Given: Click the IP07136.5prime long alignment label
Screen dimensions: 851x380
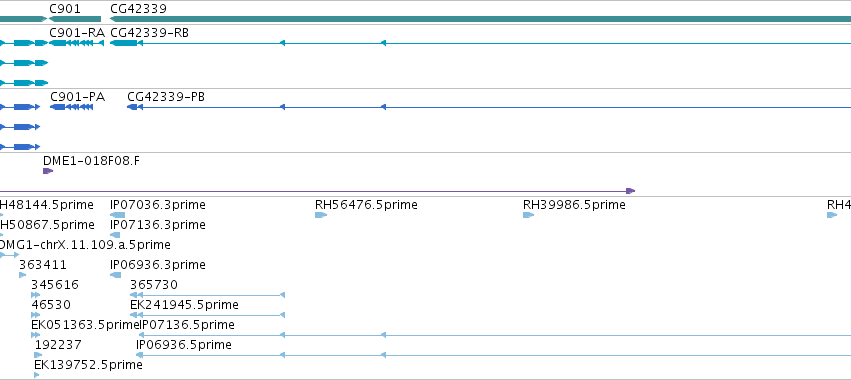Looking at the screenshot, I should (x=188, y=325).
